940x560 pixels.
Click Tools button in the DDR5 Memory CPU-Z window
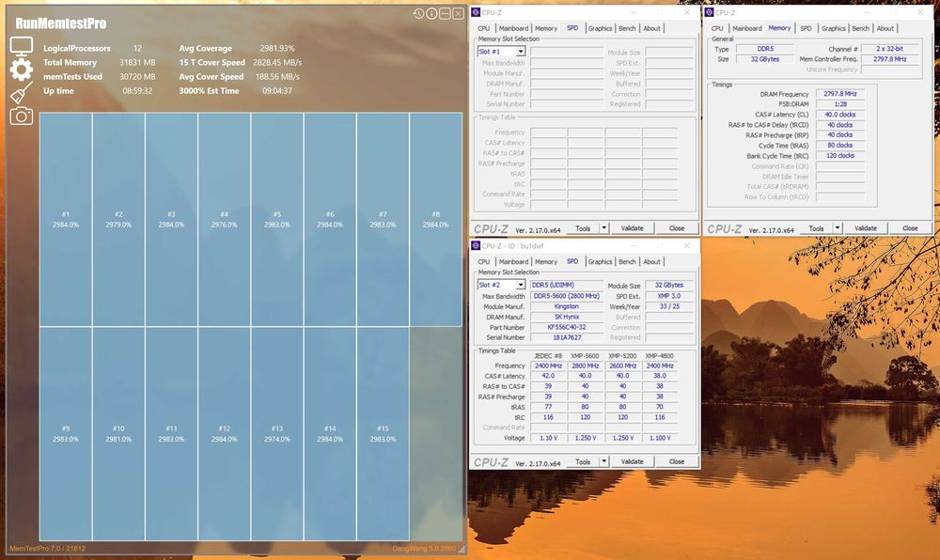[817, 228]
